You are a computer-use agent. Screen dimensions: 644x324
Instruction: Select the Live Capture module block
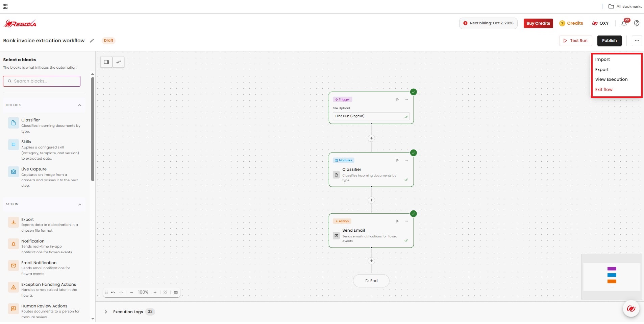point(44,177)
